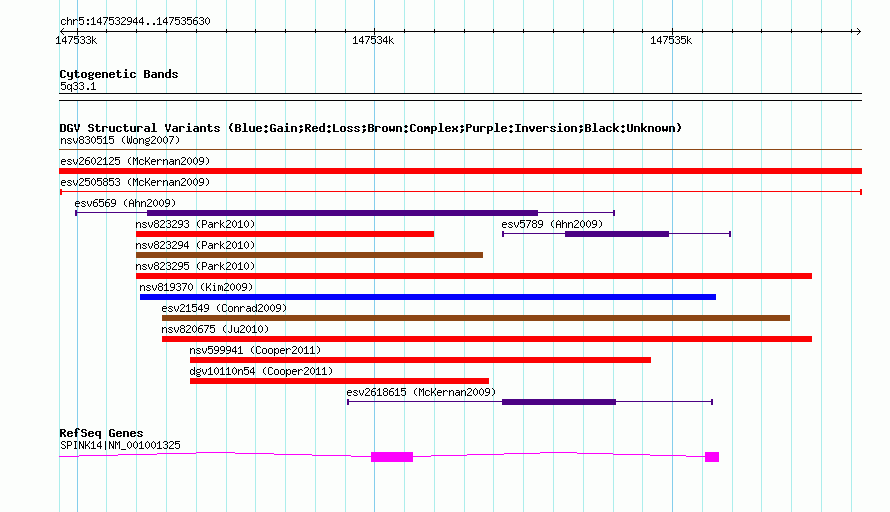Viewport: 890px width, 512px height.
Task: Open the SPINK14|NM_001001325 gene label
Action: [120, 446]
